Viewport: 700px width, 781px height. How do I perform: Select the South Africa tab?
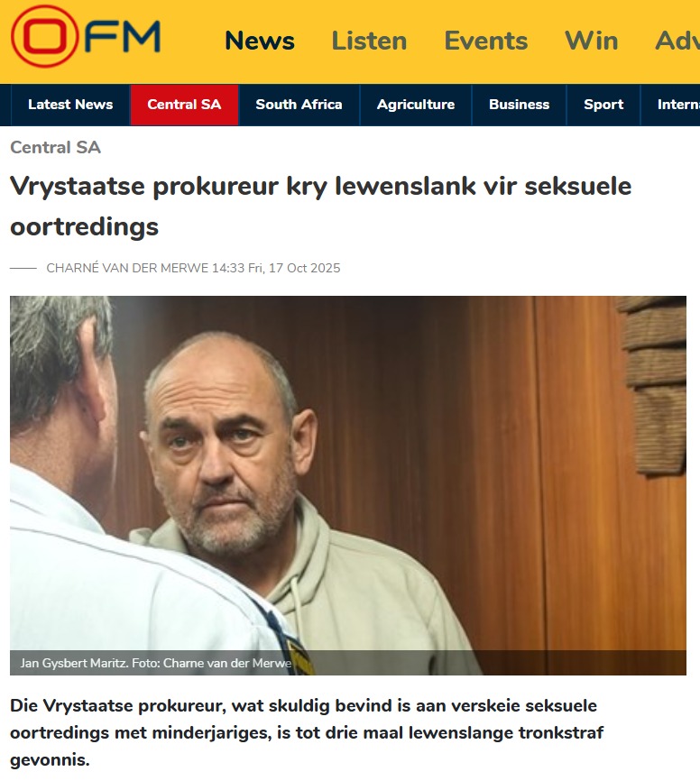(299, 105)
